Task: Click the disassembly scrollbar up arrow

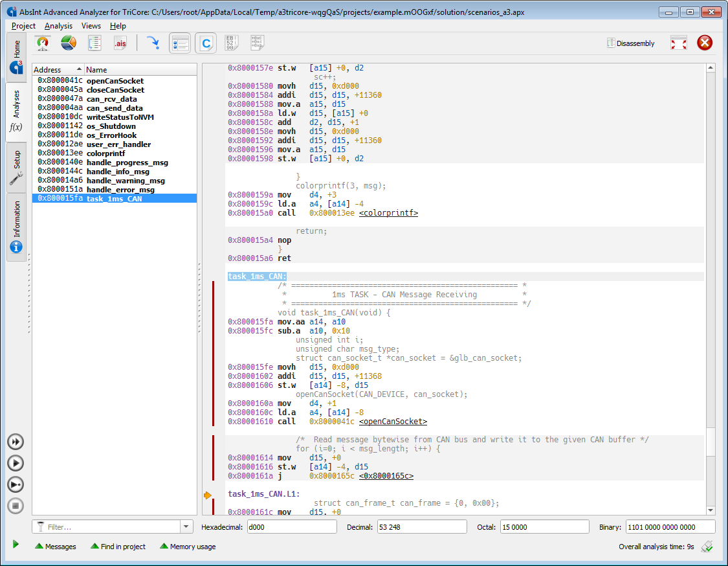Action: click(x=711, y=68)
